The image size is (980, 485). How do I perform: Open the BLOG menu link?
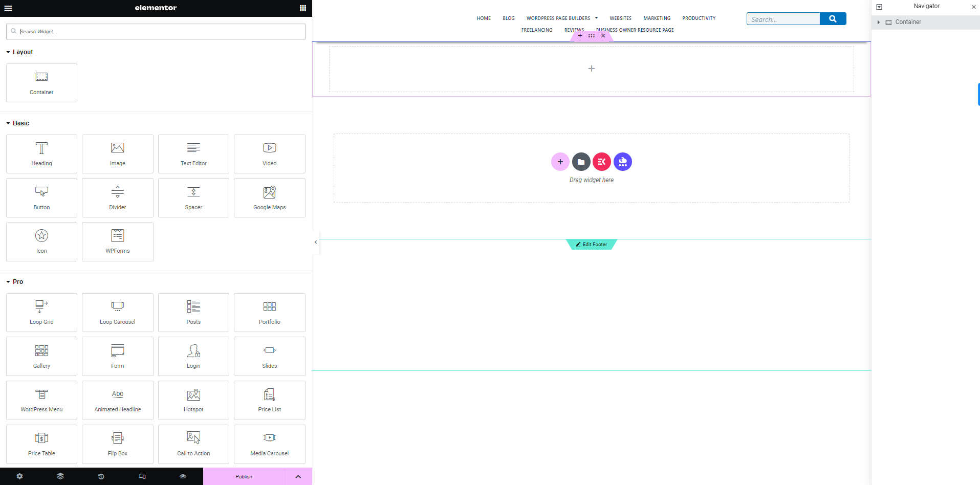click(x=509, y=18)
